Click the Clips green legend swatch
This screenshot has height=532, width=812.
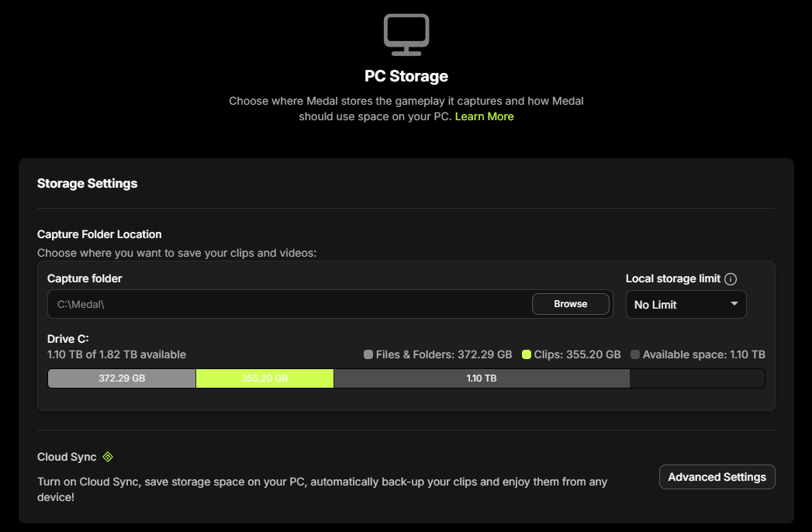(x=526, y=354)
